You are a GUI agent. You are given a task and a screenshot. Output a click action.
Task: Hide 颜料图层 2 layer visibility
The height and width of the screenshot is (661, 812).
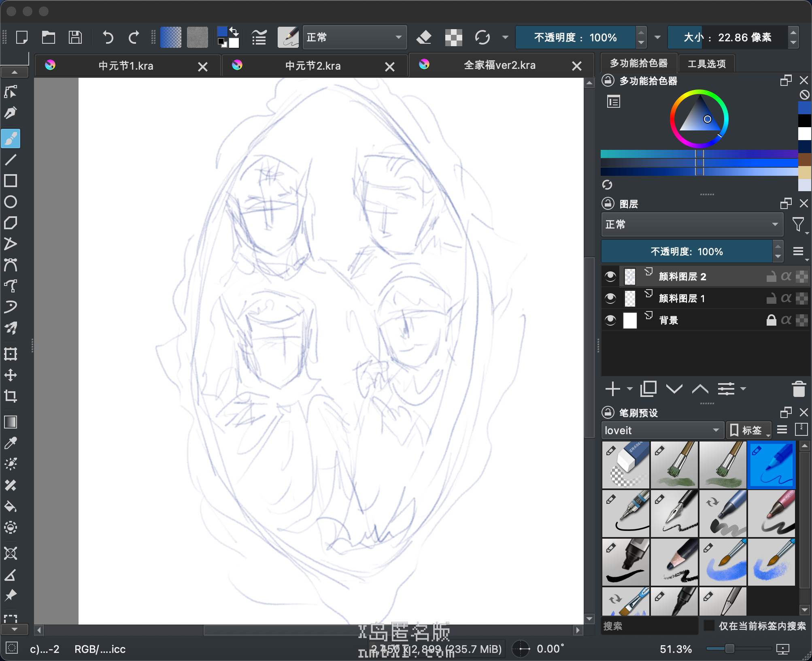pyautogui.click(x=610, y=277)
